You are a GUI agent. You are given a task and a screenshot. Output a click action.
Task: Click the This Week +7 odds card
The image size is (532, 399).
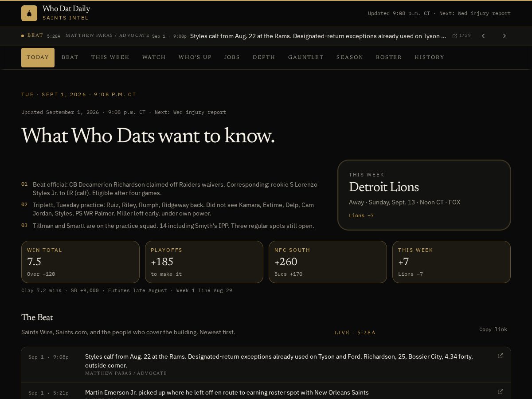[x=451, y=262]
